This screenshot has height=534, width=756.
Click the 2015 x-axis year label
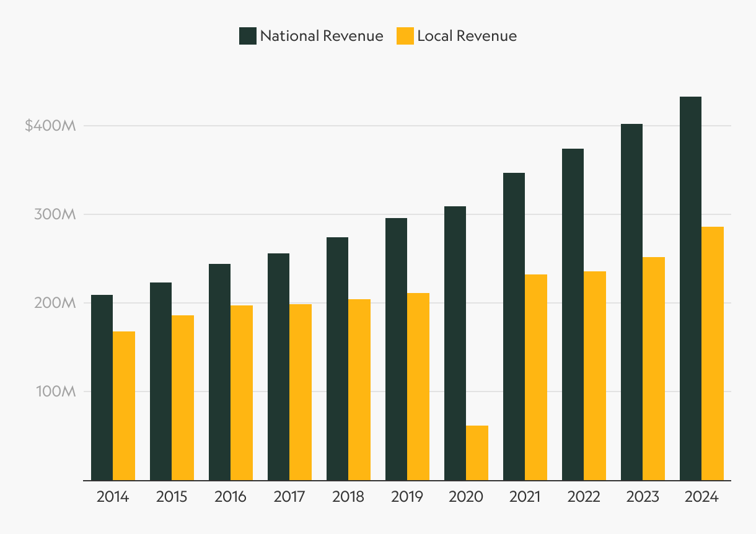(172, 497)
